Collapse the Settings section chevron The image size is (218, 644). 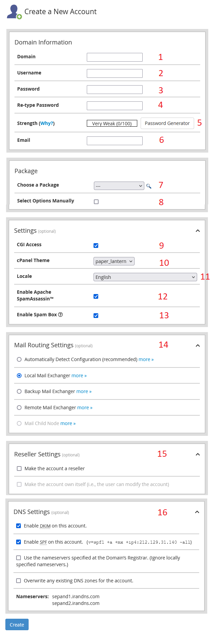(198, 231)
